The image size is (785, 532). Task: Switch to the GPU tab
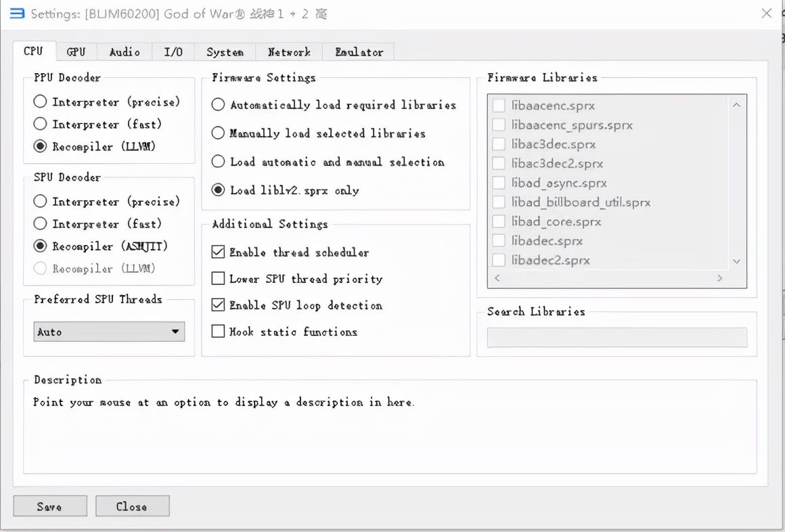click(x=76, y=51)
